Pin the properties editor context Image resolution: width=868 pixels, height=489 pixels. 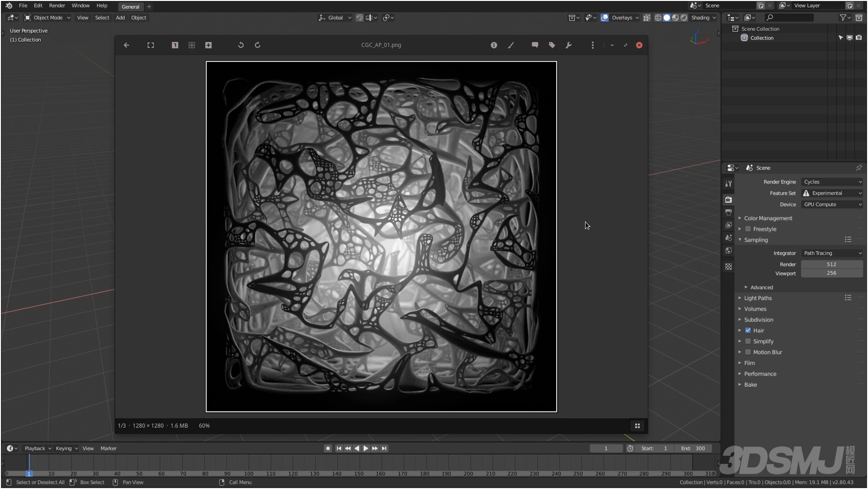tap(859, 168)
